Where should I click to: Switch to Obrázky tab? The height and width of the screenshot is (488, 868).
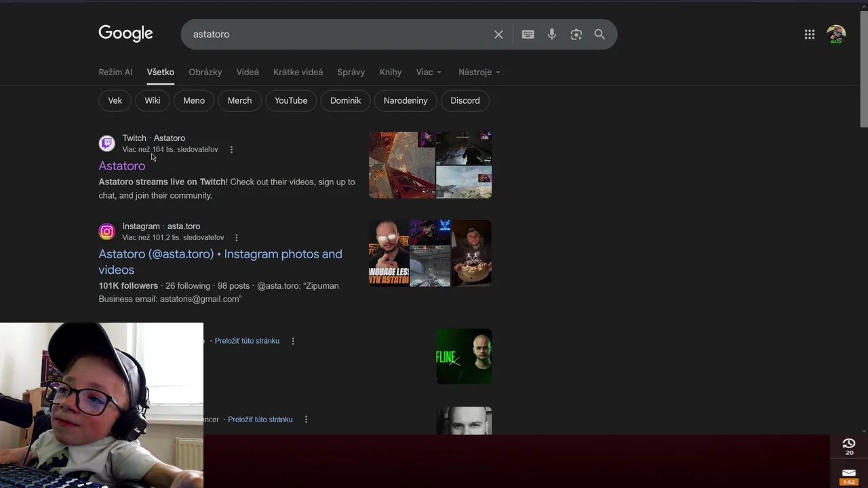coord(205,72)
